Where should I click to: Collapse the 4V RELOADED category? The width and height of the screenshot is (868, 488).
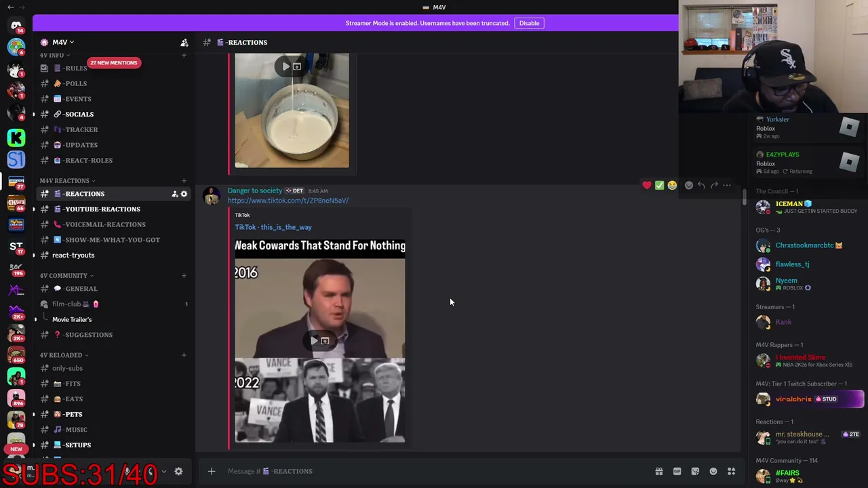tap(64, 355)
